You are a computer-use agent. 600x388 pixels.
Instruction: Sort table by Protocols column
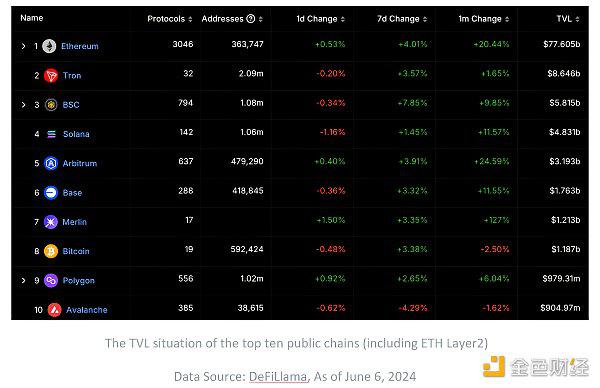(x=170, y=19)
